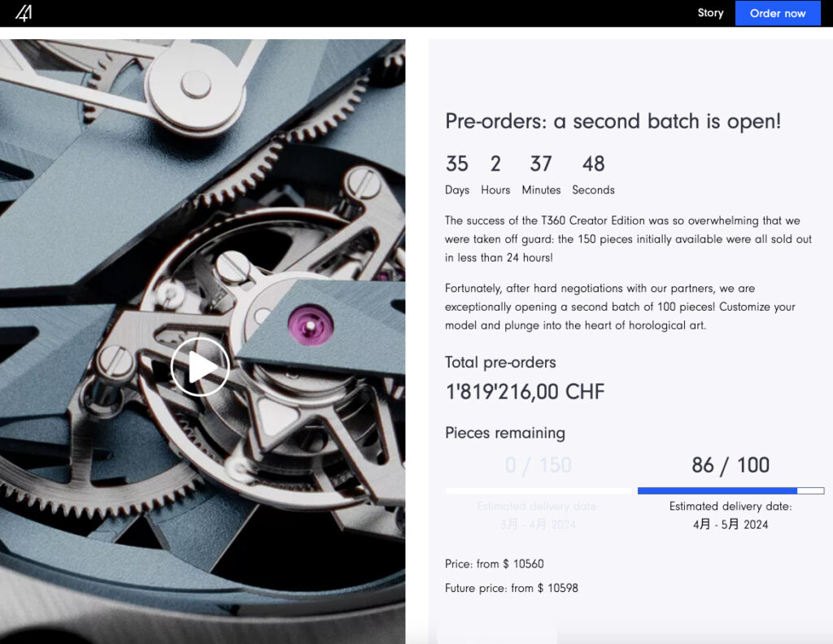Screen dimensions: 833x644
Task: Select the sold out 0 / 150 batch
Action: click(x=539, y=465)
